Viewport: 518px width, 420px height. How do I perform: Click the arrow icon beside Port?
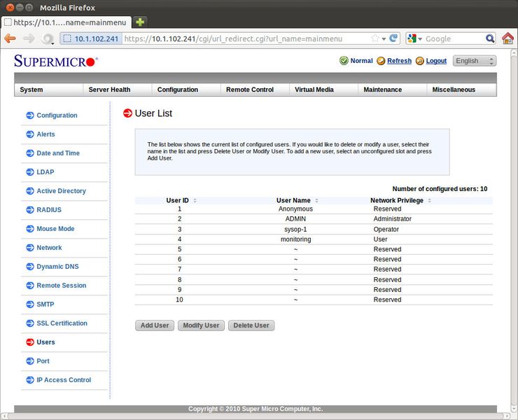(x=30, y=360)
